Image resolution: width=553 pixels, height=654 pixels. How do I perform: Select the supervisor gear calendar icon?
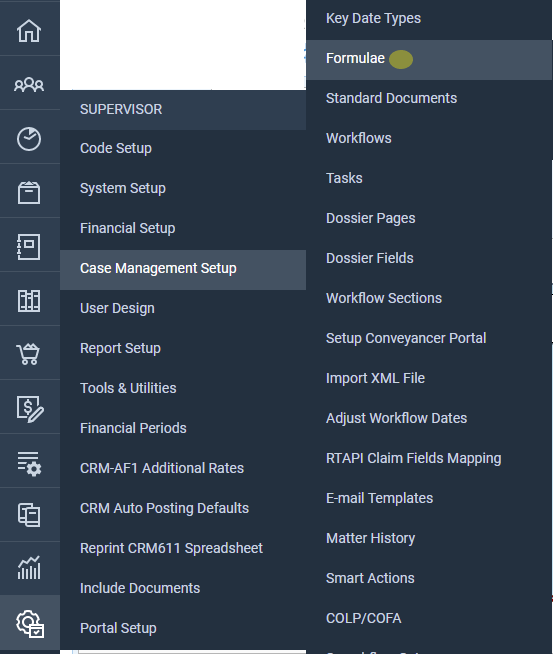click(x=30, y=624)
